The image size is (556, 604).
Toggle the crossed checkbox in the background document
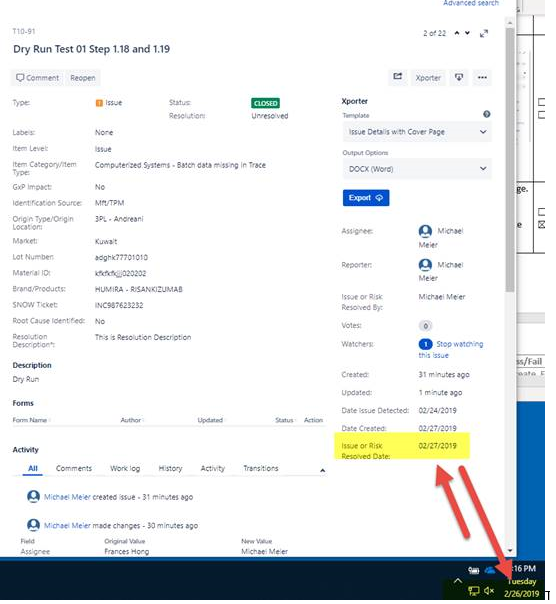pyautogui.click(x=541, y=225)
